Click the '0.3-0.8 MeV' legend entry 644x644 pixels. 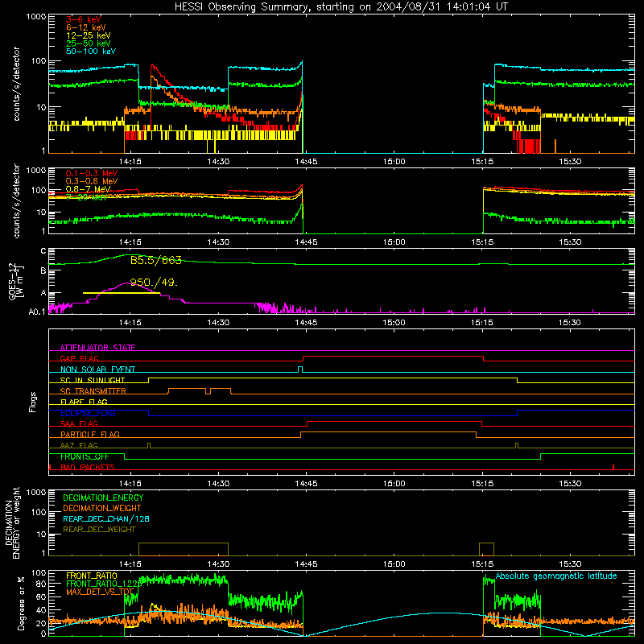tap(92, 181)
